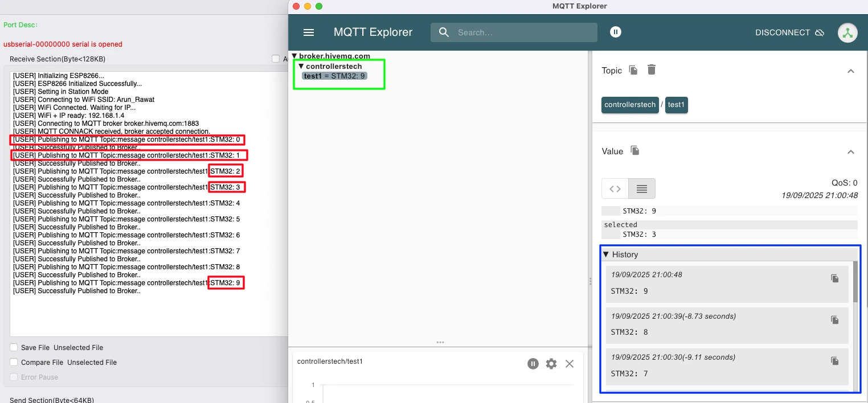Focus the MQTT Explorer search field
The width and height of the screenshot is (868, 403).
(x=514, y=32)
